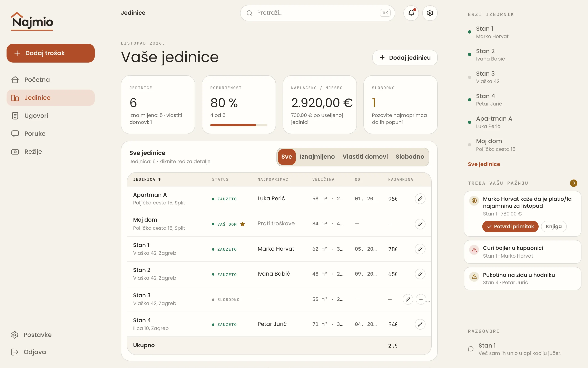Open Poruke in sidebar

click(x=51, y=134)
